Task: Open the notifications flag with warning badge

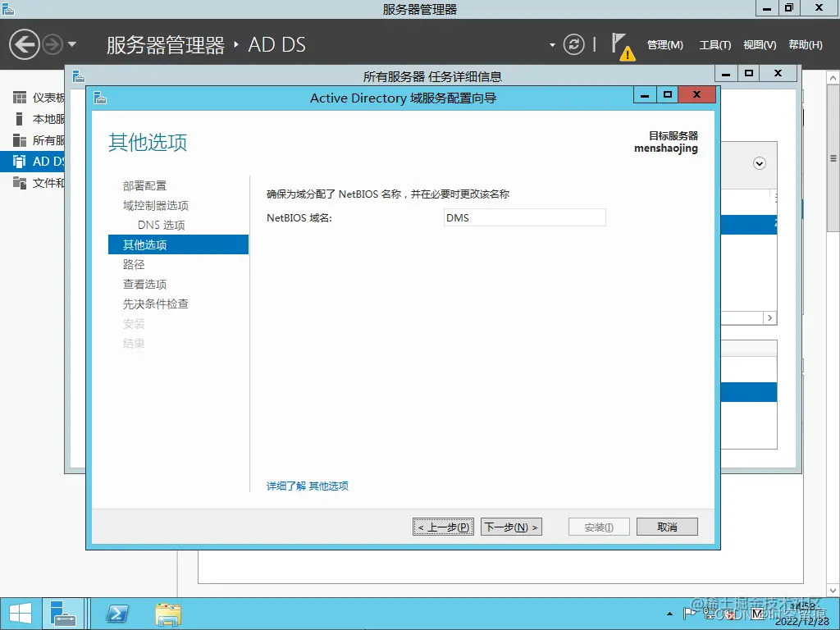Action: pyautogui.click(x=623, y=45)
